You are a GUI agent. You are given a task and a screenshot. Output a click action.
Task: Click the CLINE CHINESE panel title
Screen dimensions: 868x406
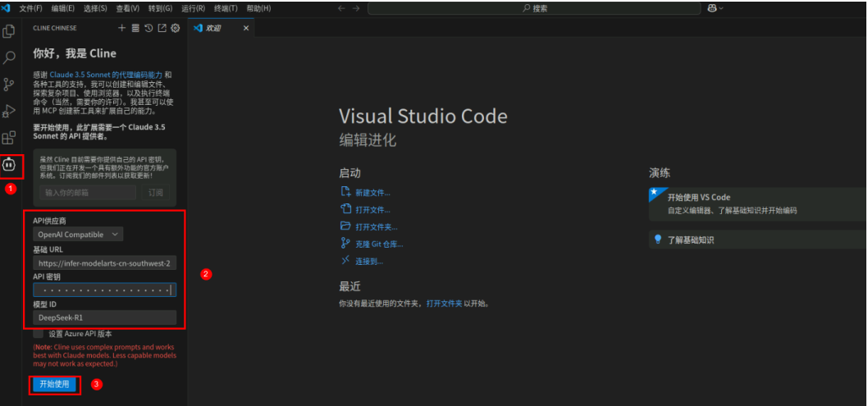(55, 28)
